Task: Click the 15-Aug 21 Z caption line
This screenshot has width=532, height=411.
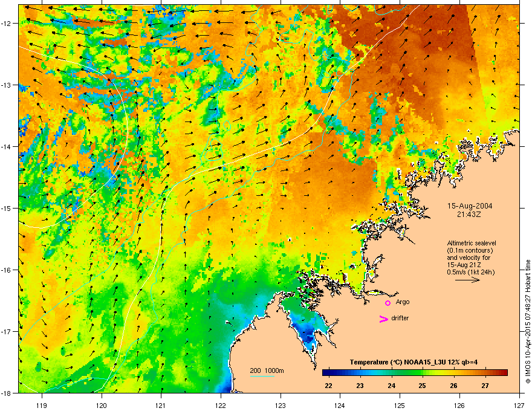Action: point(464,265)
